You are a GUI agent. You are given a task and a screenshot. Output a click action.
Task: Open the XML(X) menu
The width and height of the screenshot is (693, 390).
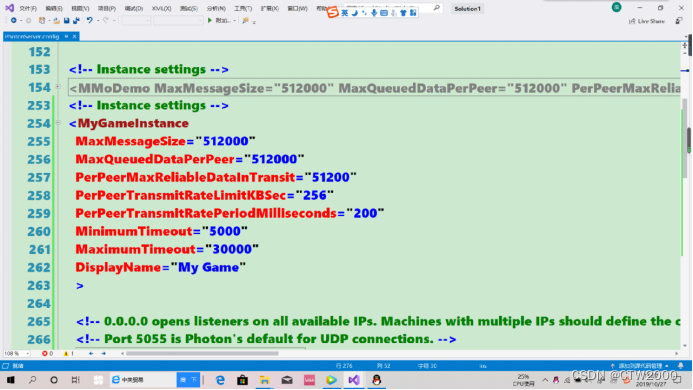(161, 8)
